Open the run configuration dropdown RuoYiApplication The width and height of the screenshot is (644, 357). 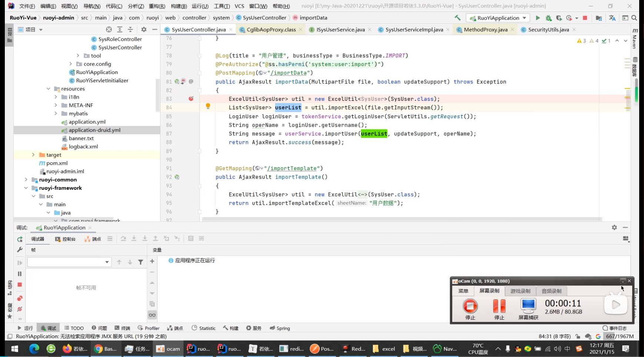pos(498,18)
